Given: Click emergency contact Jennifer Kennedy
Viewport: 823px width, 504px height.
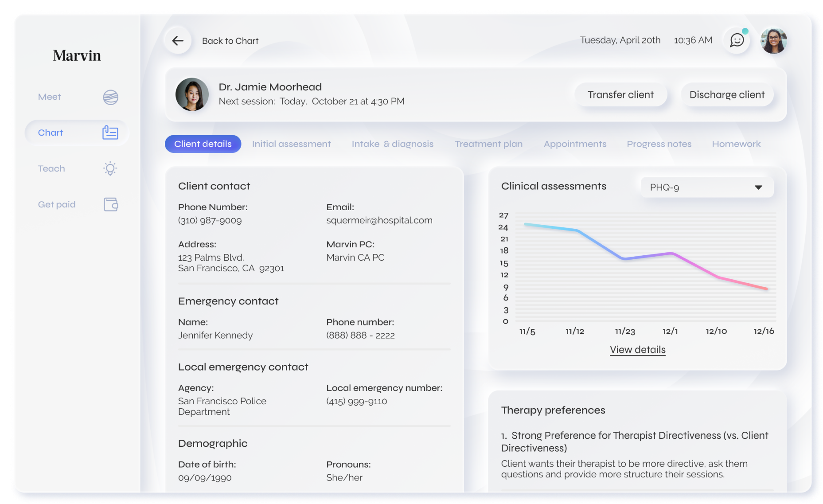Looking at the screenshot, I should point(215,336).
